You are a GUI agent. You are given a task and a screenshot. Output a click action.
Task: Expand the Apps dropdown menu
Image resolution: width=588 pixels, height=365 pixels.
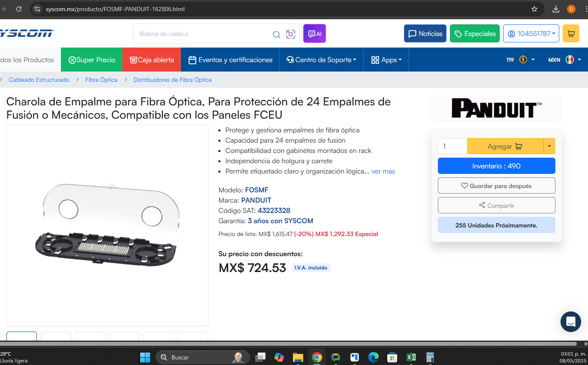[x=386, y=60]
